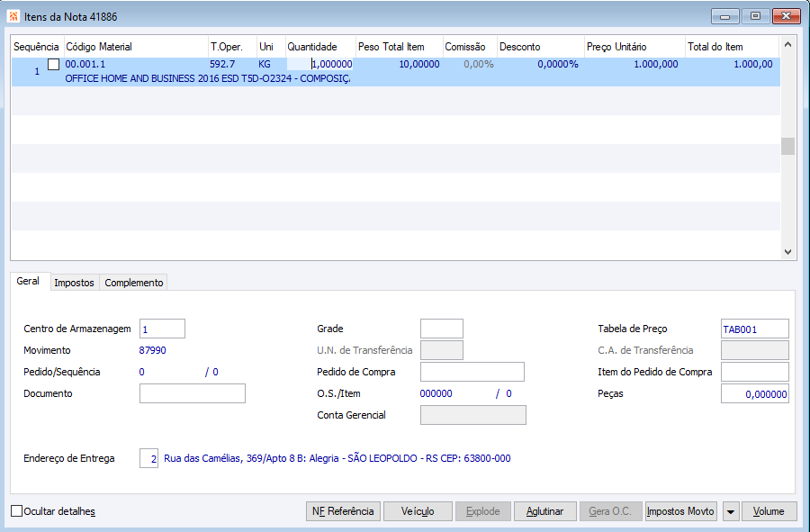Focus the Centro de Armazenagem field
Image resolution: width=810 pixels, height=532 pixels.
(x=162, y=329)
